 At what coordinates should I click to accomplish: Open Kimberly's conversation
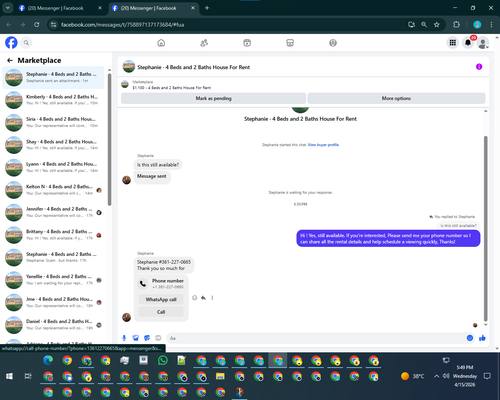click(53, 100)
